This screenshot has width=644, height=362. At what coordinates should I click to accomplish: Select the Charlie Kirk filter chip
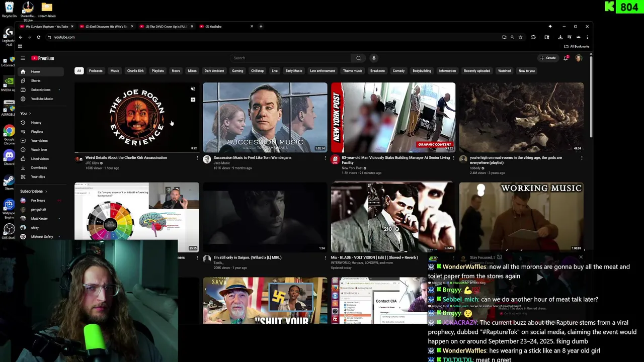click(135, 71)
